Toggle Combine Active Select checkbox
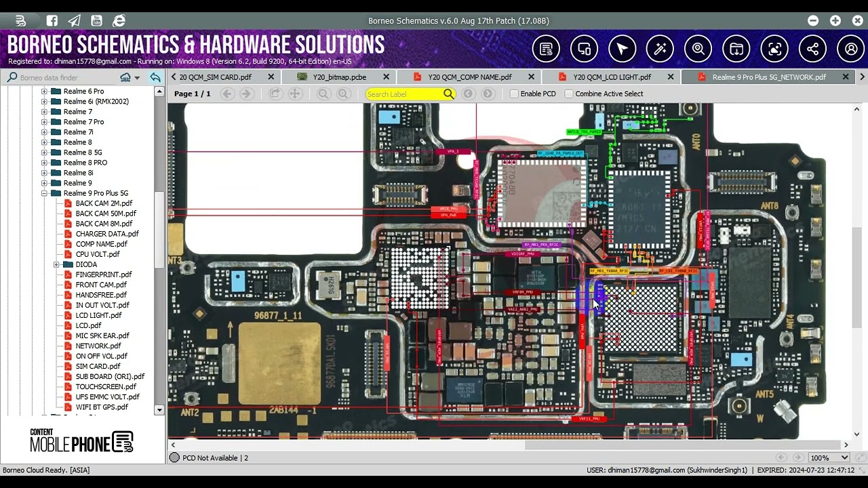 pos(569,94)
